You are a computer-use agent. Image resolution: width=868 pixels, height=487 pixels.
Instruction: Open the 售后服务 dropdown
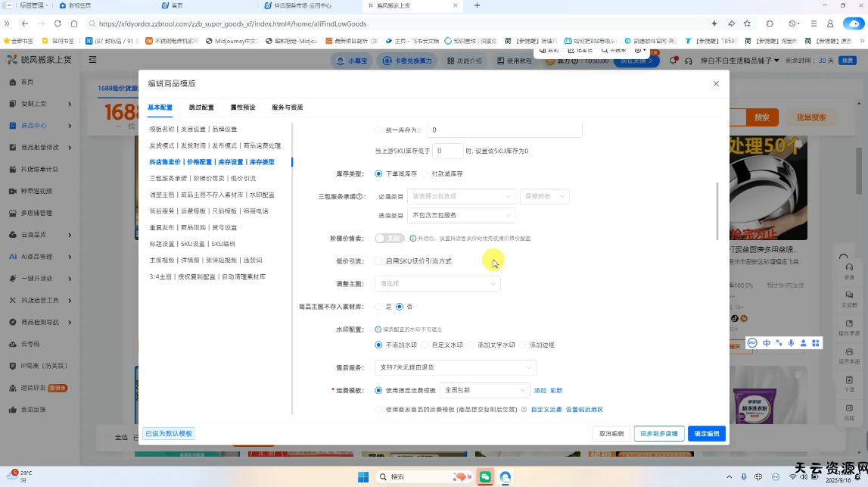tap(455, 367)
